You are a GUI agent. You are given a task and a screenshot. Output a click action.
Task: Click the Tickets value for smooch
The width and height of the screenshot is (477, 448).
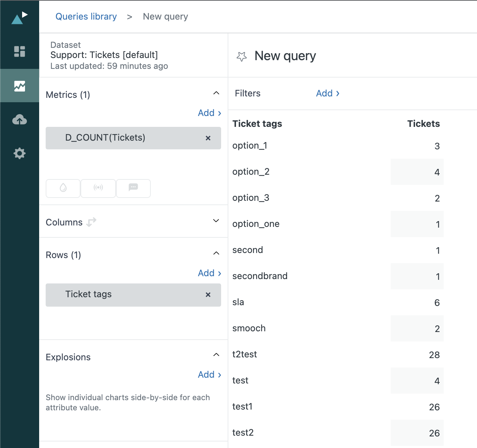[437, 329]
